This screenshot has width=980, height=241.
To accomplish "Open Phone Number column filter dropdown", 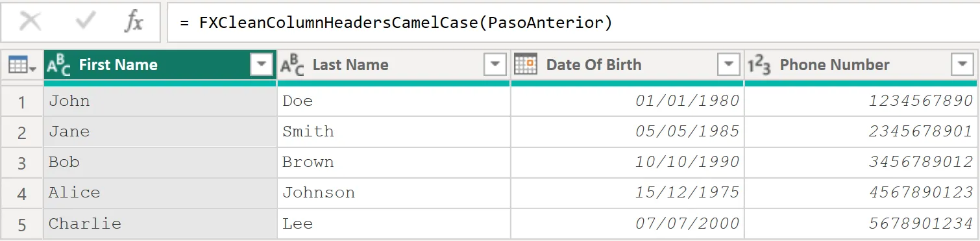I will point(962,64).
